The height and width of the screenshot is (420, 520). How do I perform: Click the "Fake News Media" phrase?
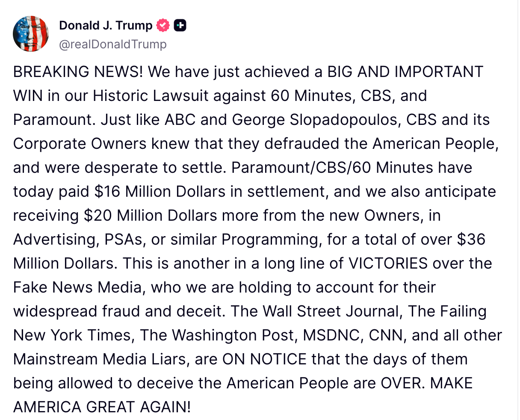pyautogui.click(x=77, y=287)
